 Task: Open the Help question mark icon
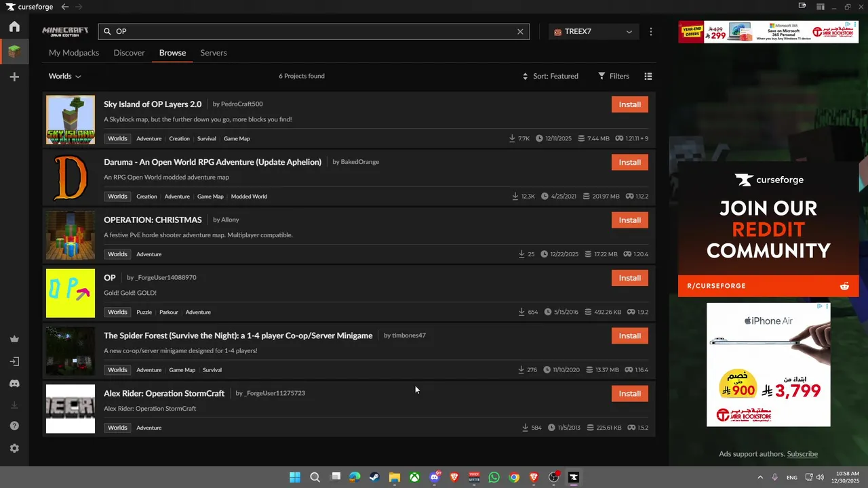[x=14, y=426]
